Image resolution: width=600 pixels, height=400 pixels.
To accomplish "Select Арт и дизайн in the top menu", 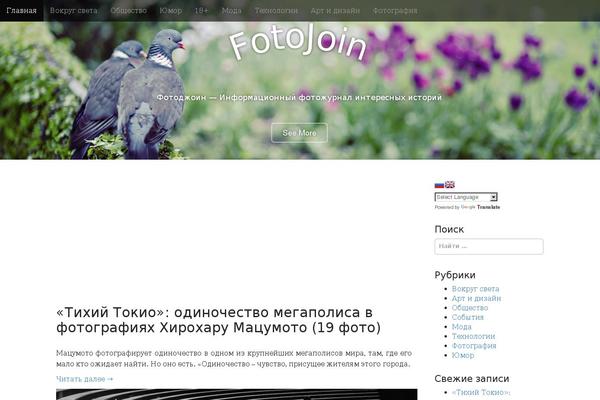I will pos(335,11).
